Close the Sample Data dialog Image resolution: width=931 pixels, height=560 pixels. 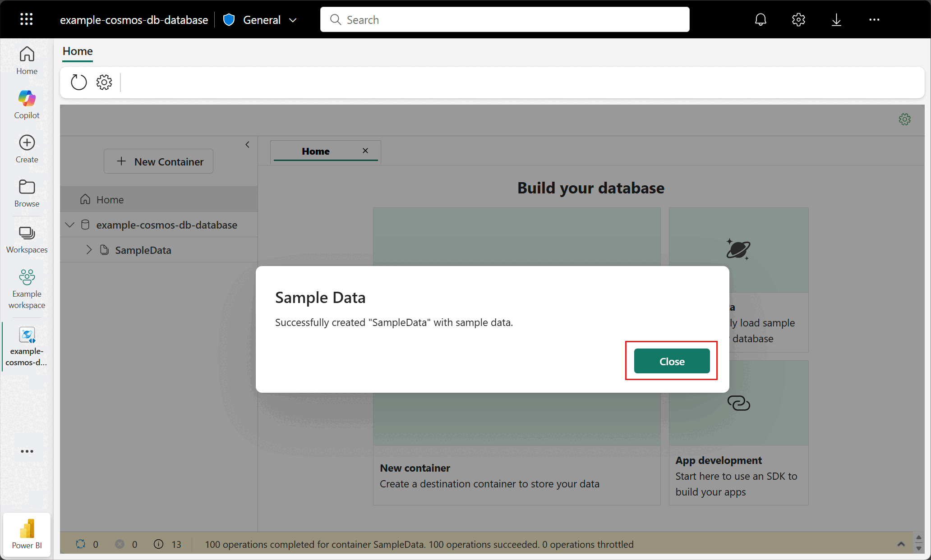[671, 361]
